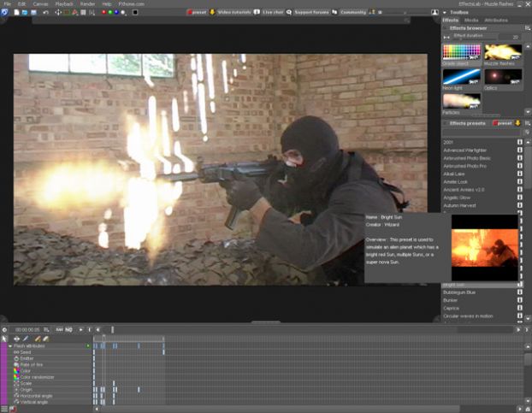
Task: Select the Grade object effect thumbnail
Action: [462, 52]
